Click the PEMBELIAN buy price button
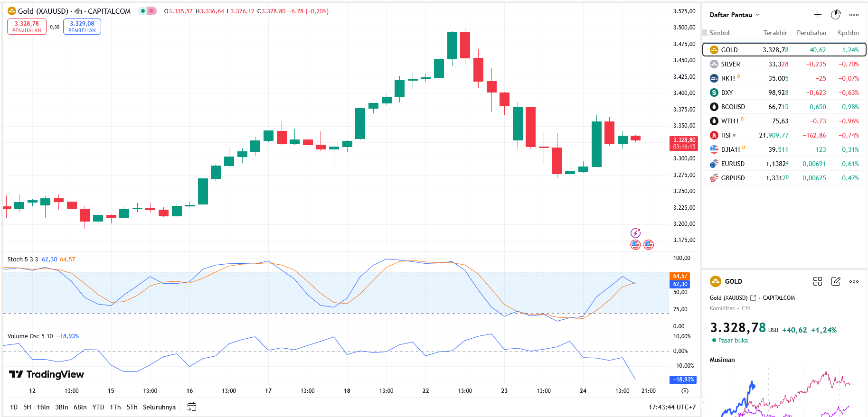Viewport: 868px width, 417px height. click(x=82, y=27)
